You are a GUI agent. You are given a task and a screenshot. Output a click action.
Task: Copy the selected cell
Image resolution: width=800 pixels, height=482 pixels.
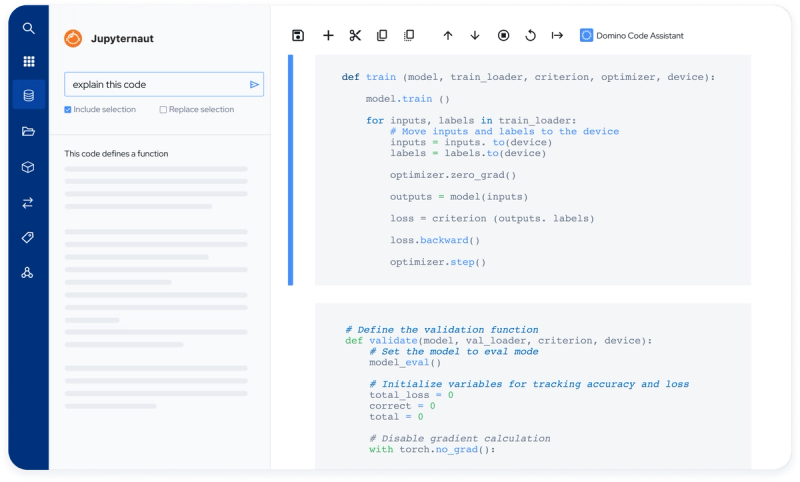382,35
